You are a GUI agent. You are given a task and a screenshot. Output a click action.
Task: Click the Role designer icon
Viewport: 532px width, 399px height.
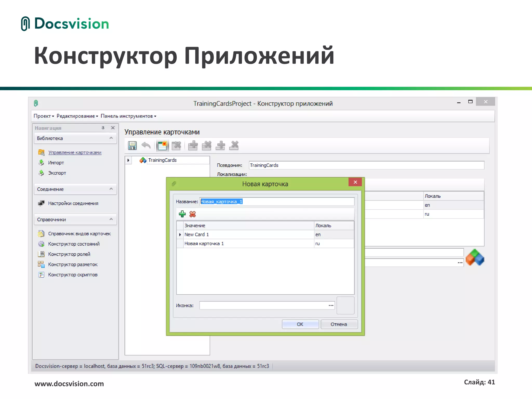[41, 254]
